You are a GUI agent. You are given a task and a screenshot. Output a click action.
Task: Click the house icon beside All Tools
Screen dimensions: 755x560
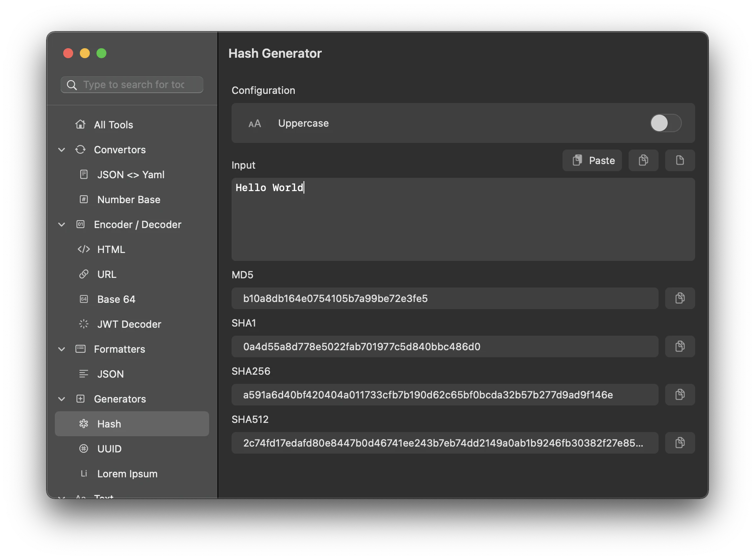coord(80,125)
